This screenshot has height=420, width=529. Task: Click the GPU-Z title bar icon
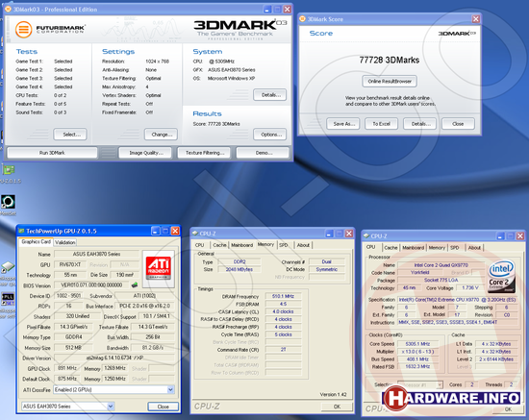[21, 231]
